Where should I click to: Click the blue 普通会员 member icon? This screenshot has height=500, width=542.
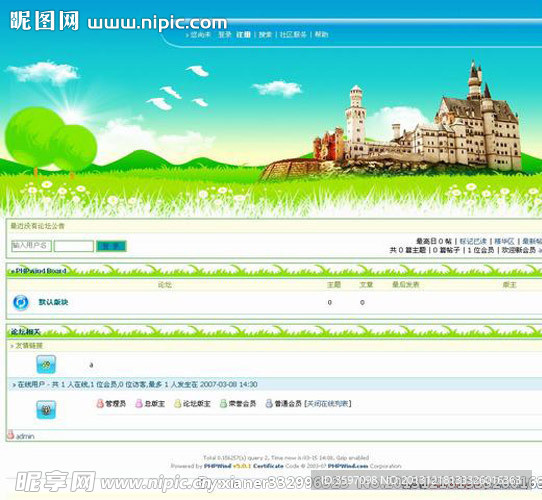click(269, 403)
